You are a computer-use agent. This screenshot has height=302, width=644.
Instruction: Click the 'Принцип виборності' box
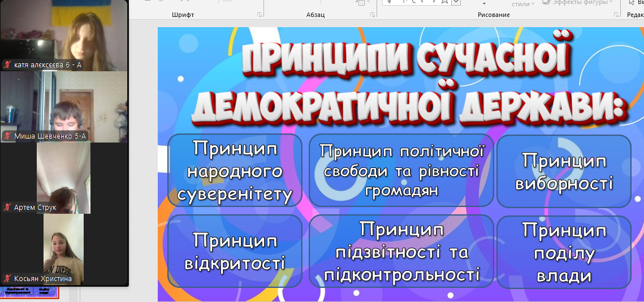point(564,171)
